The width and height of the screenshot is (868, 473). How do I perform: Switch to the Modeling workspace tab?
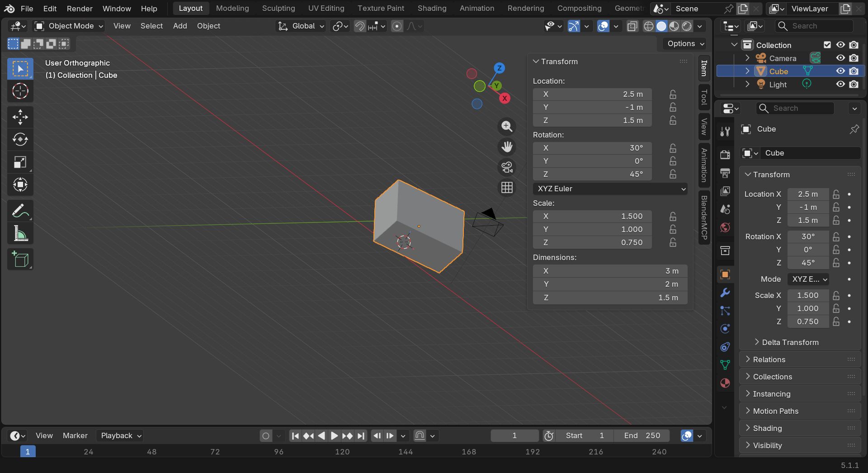(x=232, y=8)
